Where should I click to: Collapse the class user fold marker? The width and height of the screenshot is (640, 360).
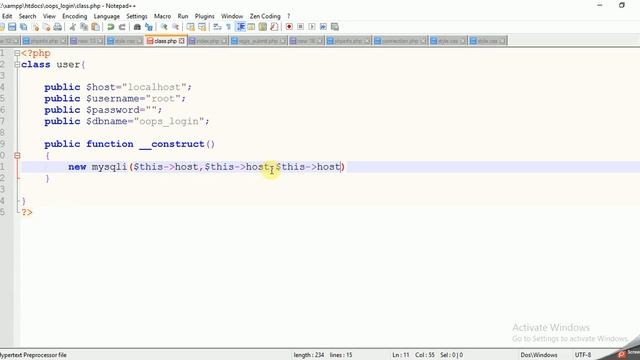[x=17, y=64]
